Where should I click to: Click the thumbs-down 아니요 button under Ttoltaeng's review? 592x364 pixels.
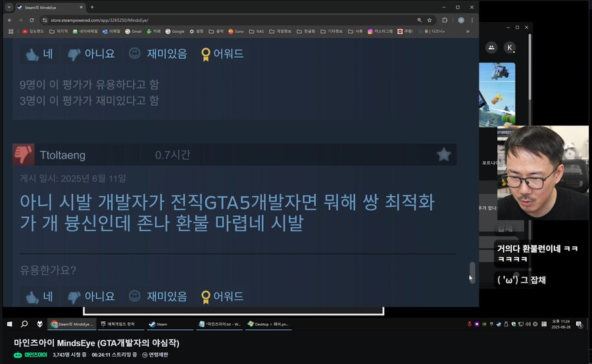tap(91, 296)
